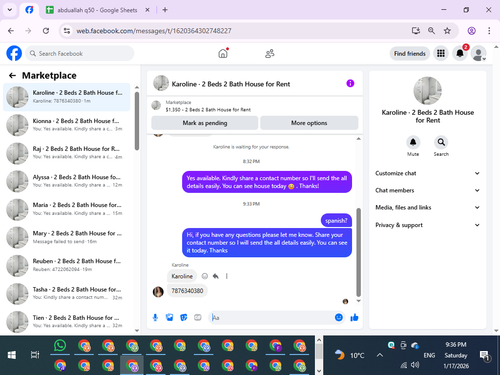The width and height of the screenshot is (500, 375).
Task: Click the chat messages scrollbar
Action: click(358, 252)
